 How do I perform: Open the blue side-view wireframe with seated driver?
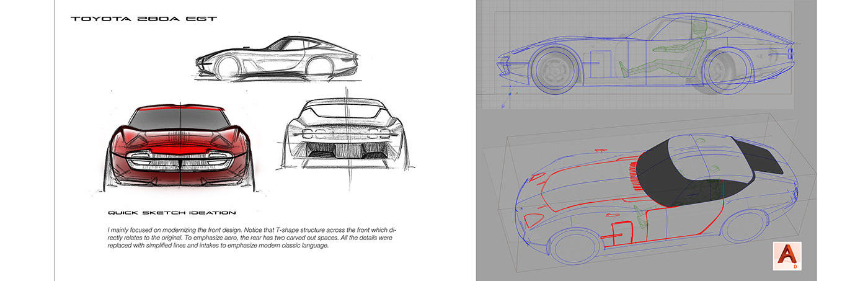(644, 55)
